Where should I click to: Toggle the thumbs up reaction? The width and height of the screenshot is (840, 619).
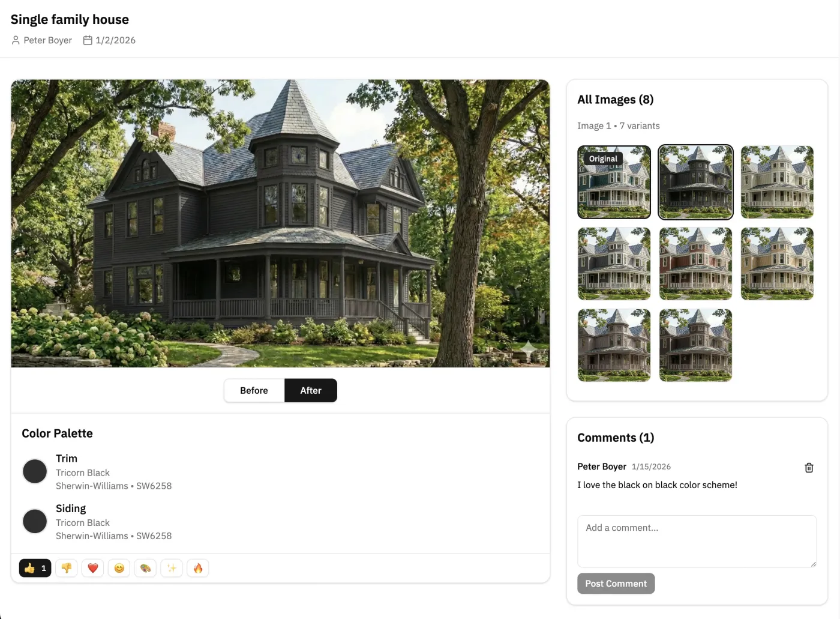pos(35,568)
